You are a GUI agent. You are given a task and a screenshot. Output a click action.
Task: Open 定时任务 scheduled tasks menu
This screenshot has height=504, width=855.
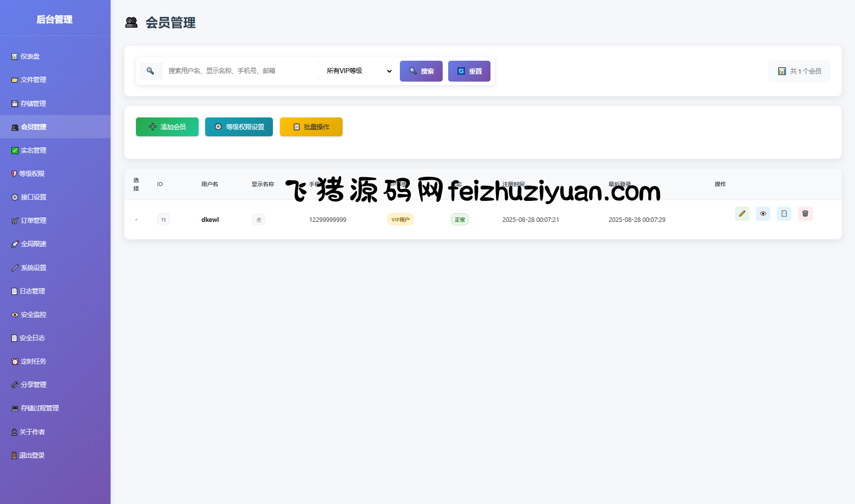tap(33, 362)
